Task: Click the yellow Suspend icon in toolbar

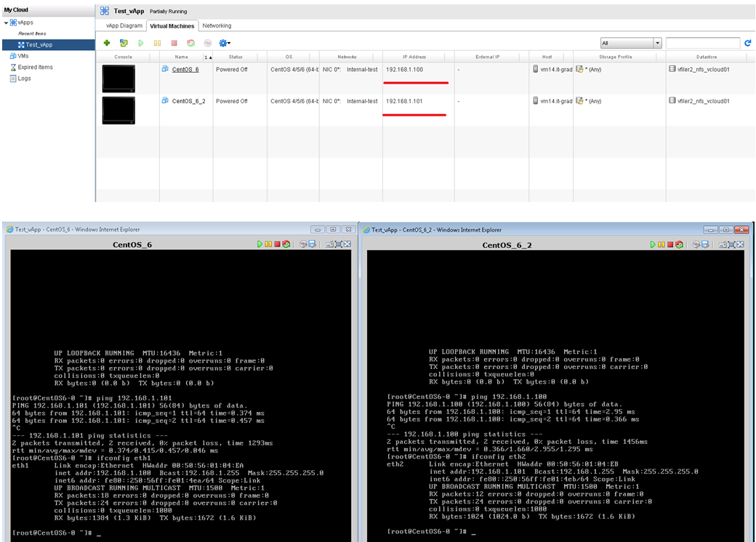Action: click(x=157, y=44)
